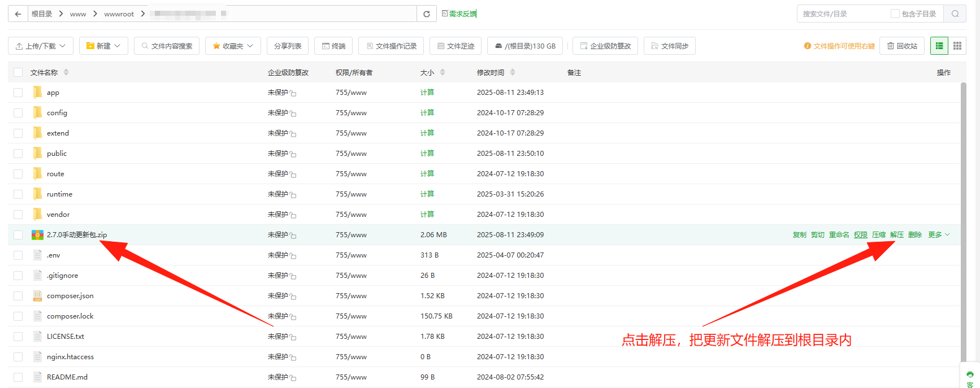Open the 回收站 recycle bin
Image resolution: width=980 pixels, height=388 pixels.
coord(902,46)
